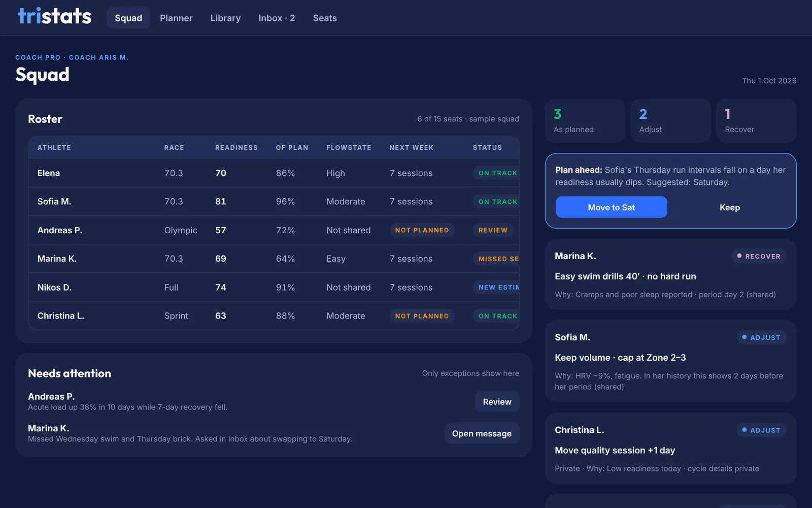Image resolution: width=812 pixels, height=508 pixels.
Task: Click Keep in Plan ahead card
Action: click(x=729, y=207)
